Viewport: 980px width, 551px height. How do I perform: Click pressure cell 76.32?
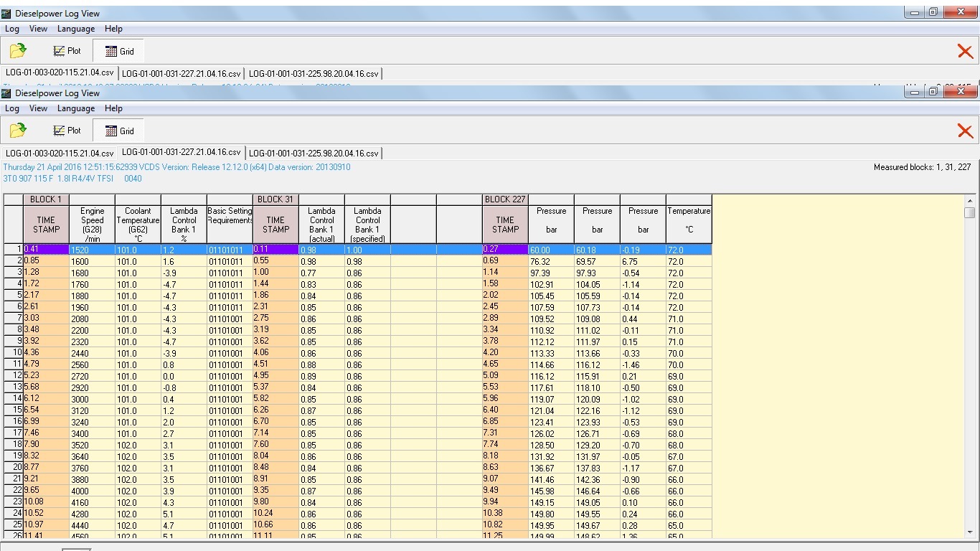[551, 261]
